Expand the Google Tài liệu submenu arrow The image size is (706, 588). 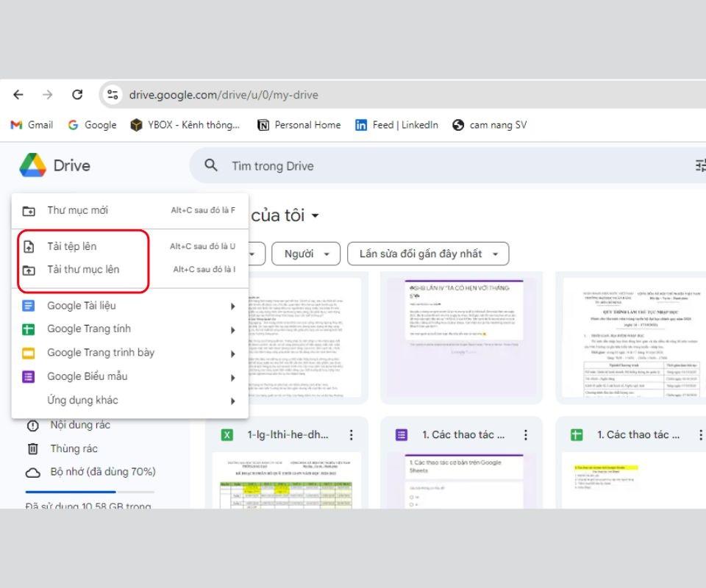coord(232,306)
